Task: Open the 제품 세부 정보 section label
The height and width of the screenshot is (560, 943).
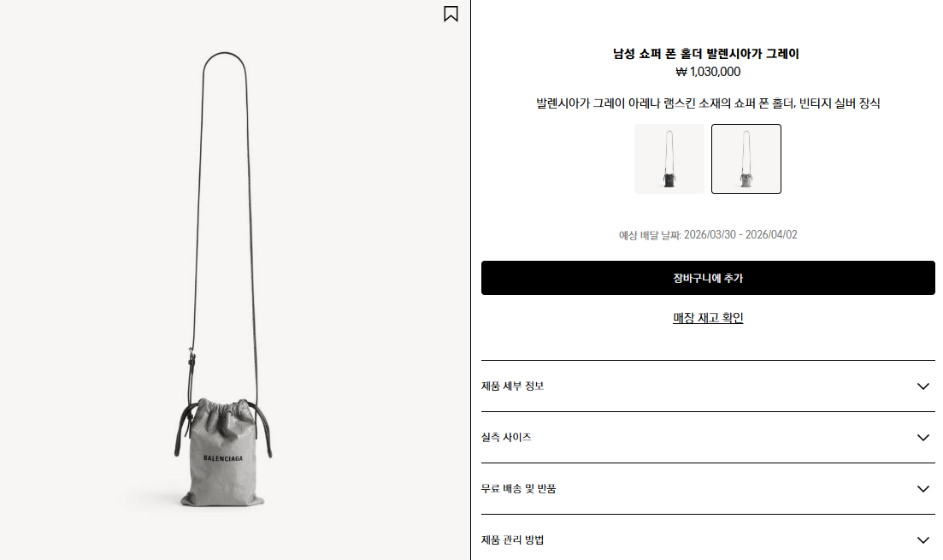Action: (x=512, y=386)
